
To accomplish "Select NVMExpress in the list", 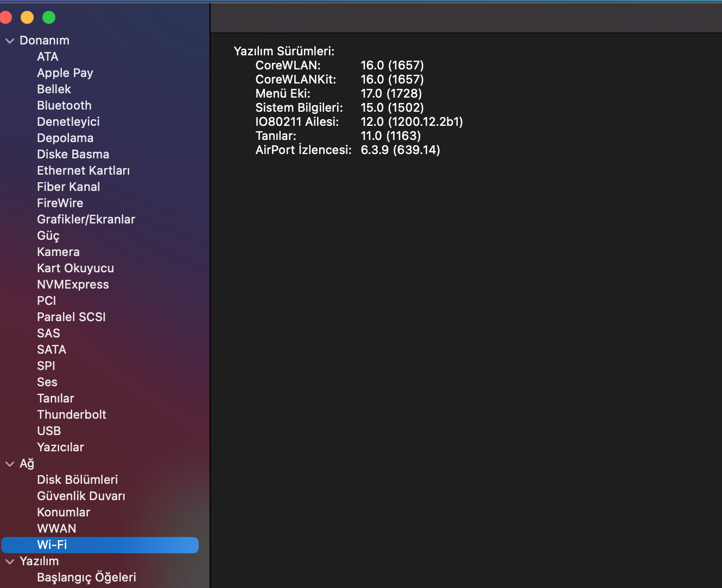I will pos(73,284).
